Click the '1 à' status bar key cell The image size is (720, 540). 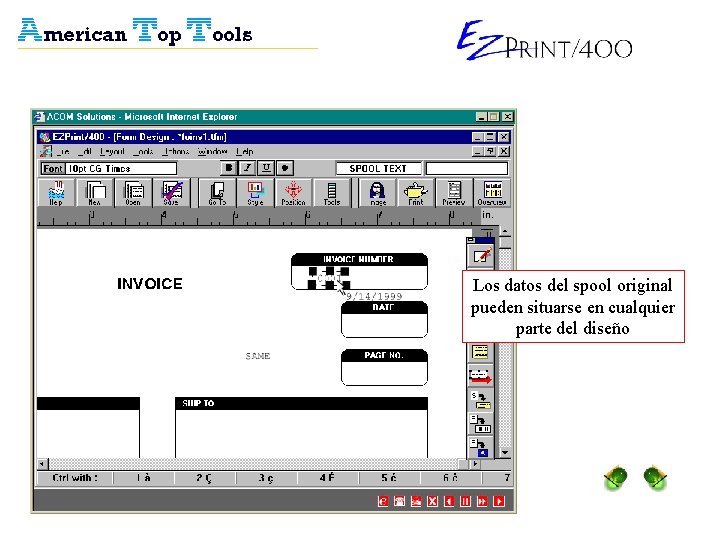(x=144, y=478)
